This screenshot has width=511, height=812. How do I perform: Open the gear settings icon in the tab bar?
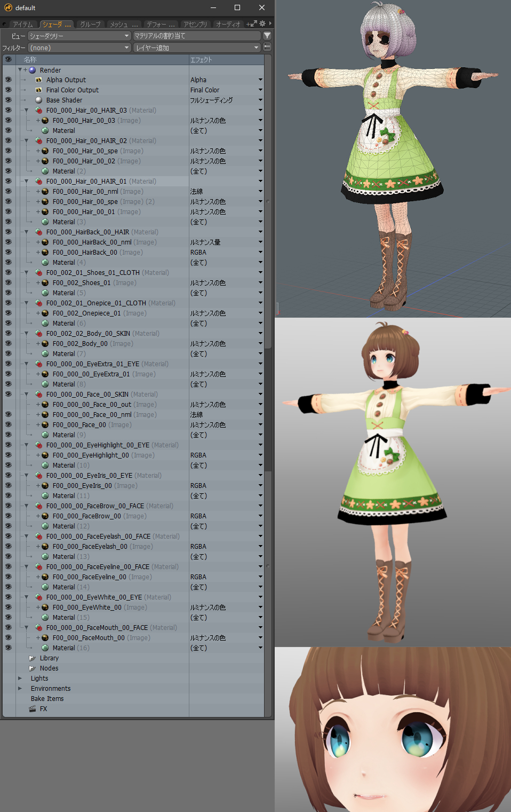262,23
